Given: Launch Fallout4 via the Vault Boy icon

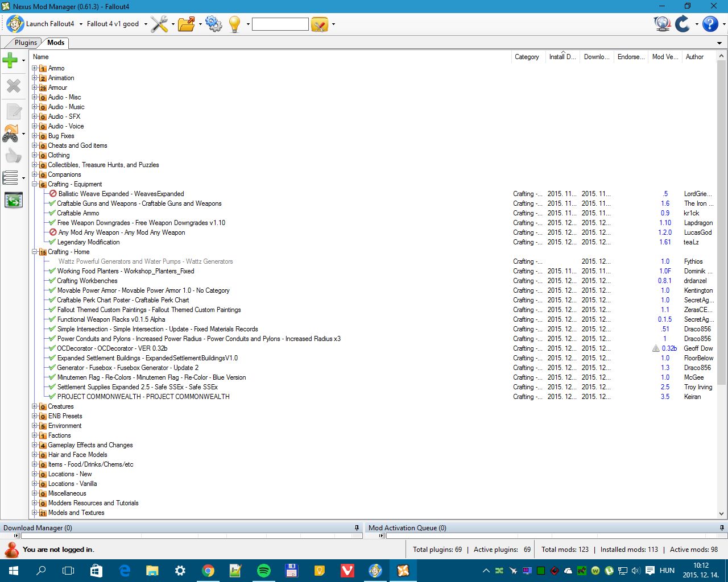Looking at the screenshot, I should (x=15, y=24).
